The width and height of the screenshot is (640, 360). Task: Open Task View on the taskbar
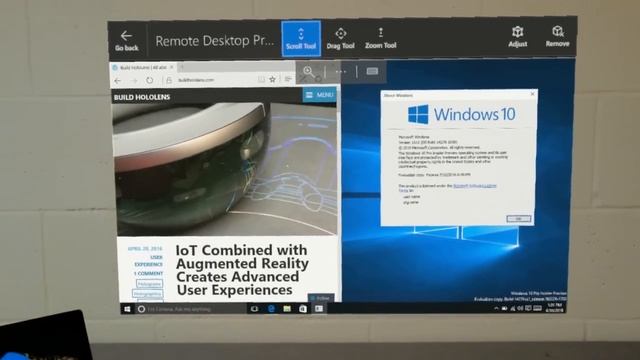click(254, 309)
